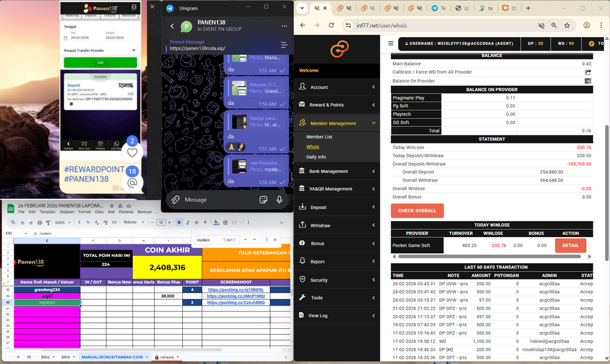Print the spreadsheet using the printer icon
Viewport: 610px width, 364px height.
coord(40,222)
